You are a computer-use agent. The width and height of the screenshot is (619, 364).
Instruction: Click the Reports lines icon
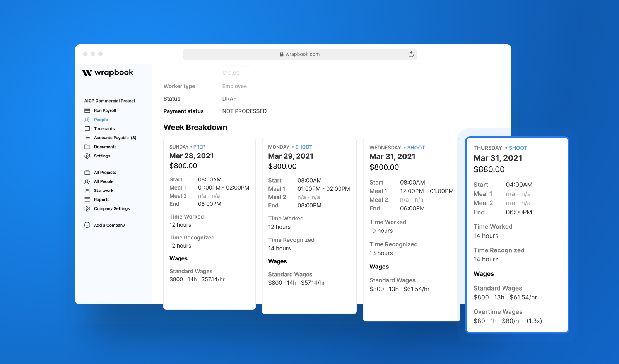(x=87, y=200)
